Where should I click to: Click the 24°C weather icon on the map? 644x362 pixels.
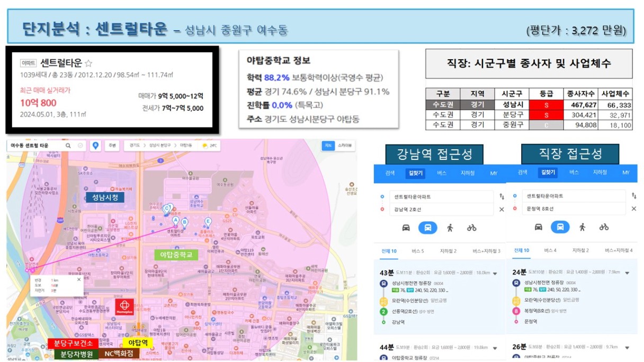pyautogui.click(x=204, y=146)
